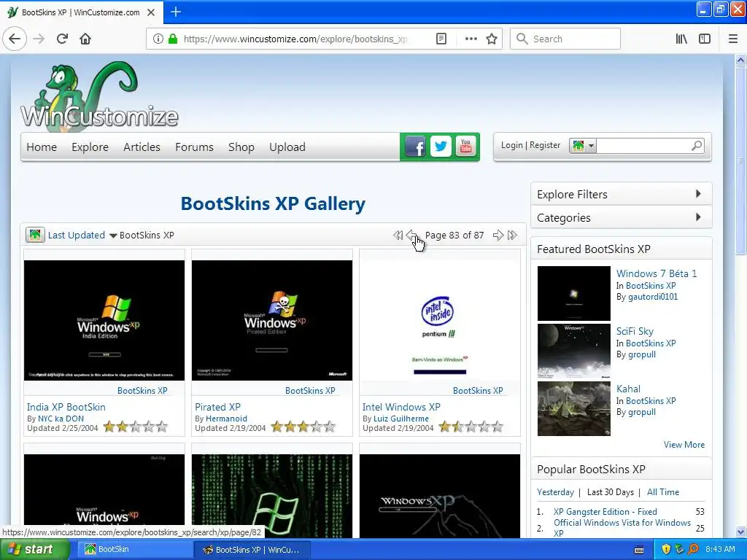Show the sidebars icon
The image size is (747, 560).
(705, 39)
